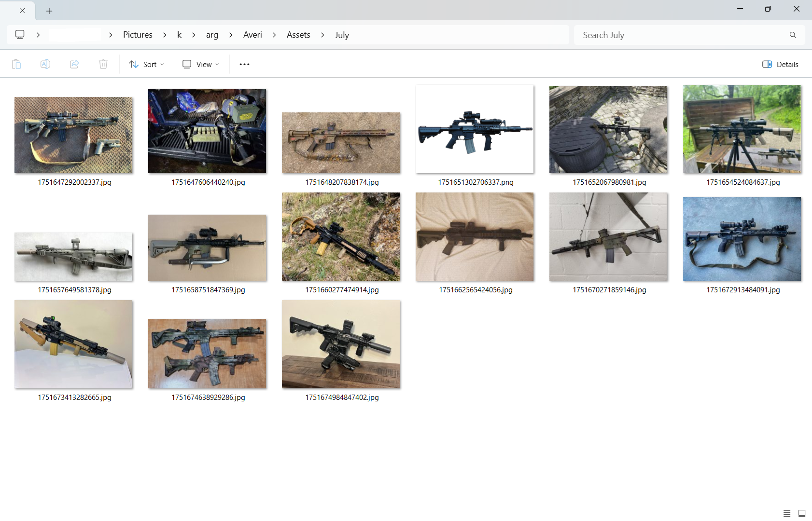Switch to large thumbnails view icon
Screen dimensions: 812x521
click(802, 513)
